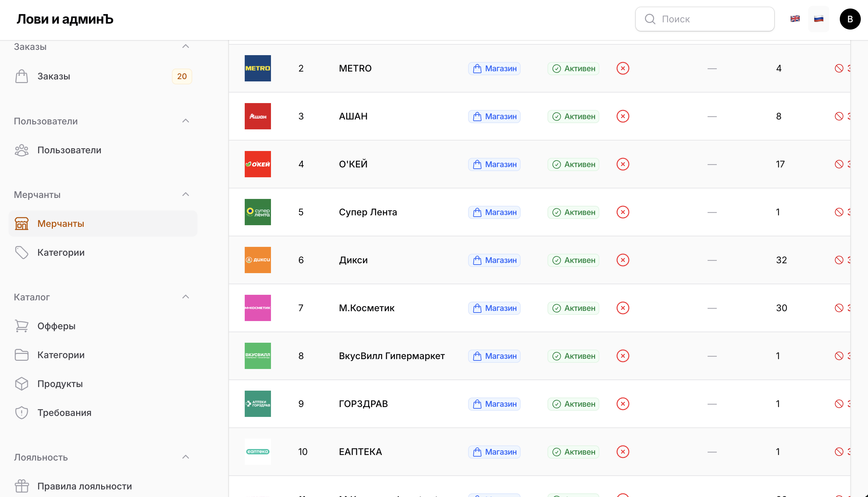Click the Активен status for О'КЕЙ

[x=573, y=164]
